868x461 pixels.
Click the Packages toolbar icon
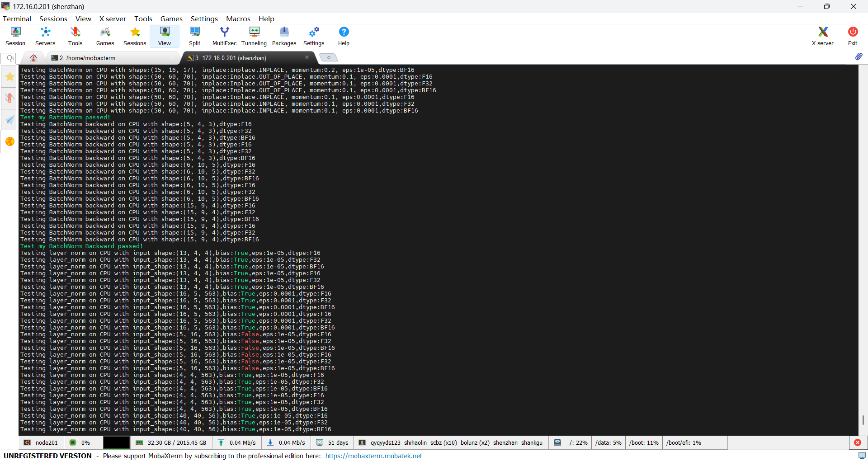(284, 36)
